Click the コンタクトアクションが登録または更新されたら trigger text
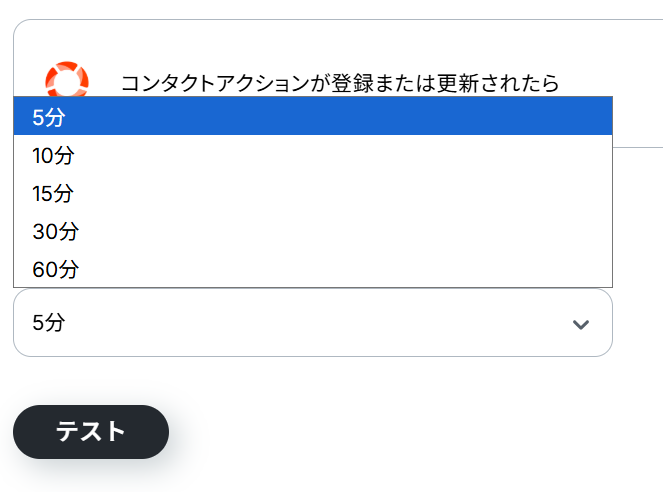The width and height of the screenshot is (663, 492). coord(340,83)
